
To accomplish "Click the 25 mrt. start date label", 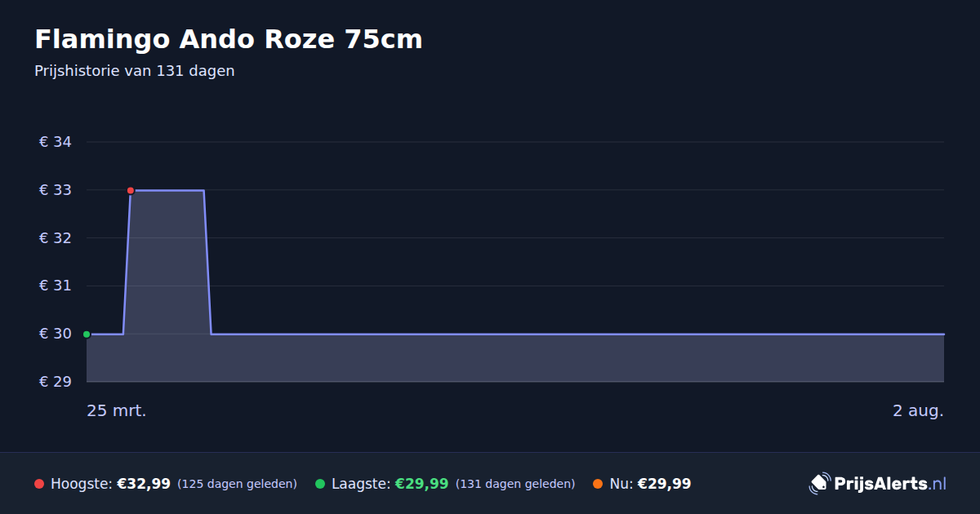I will (117, 410).
